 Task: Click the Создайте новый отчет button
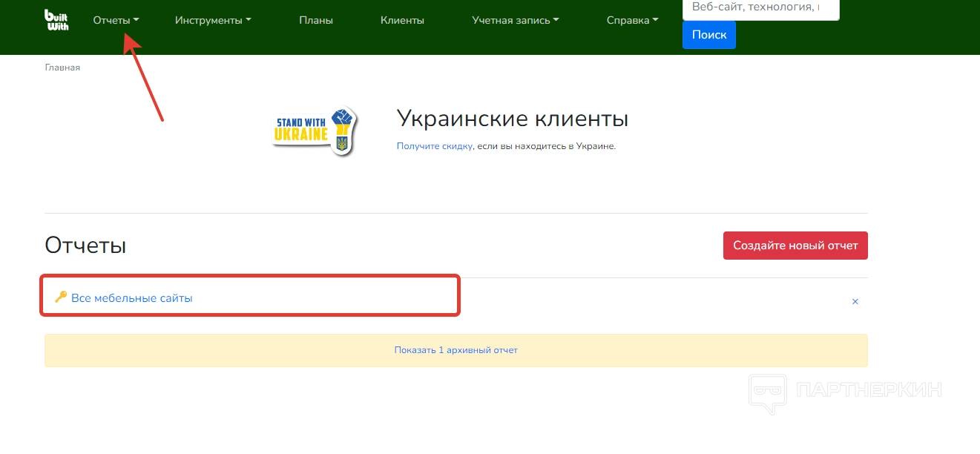(795, 246)
